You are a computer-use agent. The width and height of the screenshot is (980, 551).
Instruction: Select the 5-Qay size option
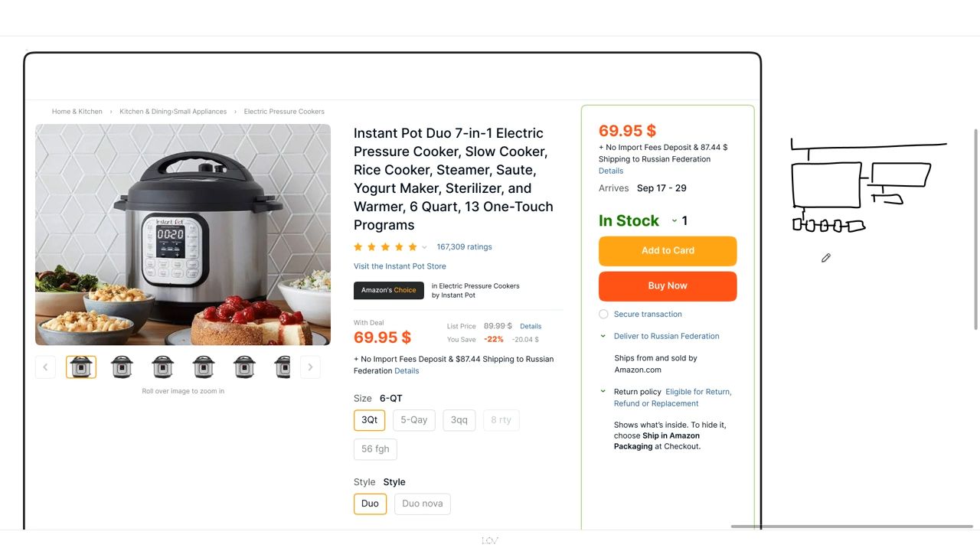point(414,420)
